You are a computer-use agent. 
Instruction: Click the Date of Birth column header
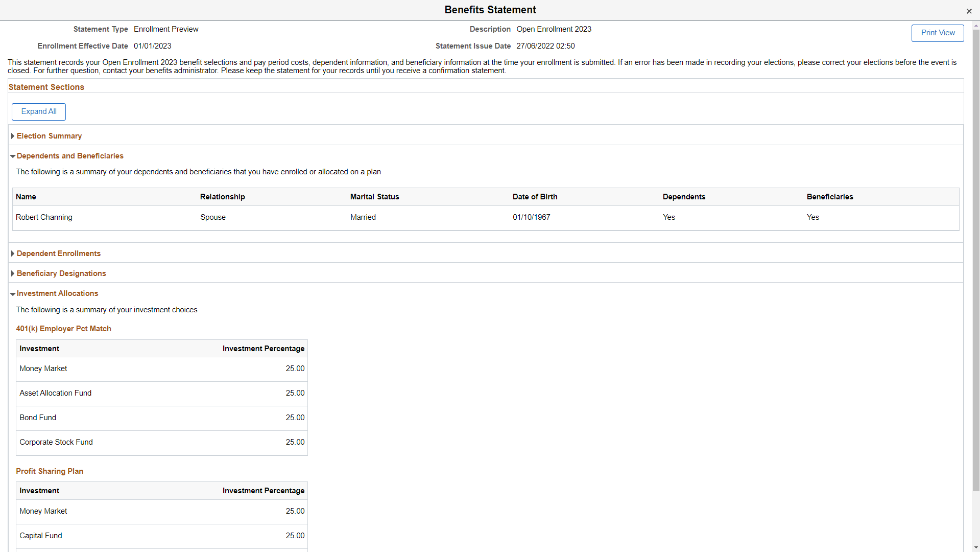[535, 197]
